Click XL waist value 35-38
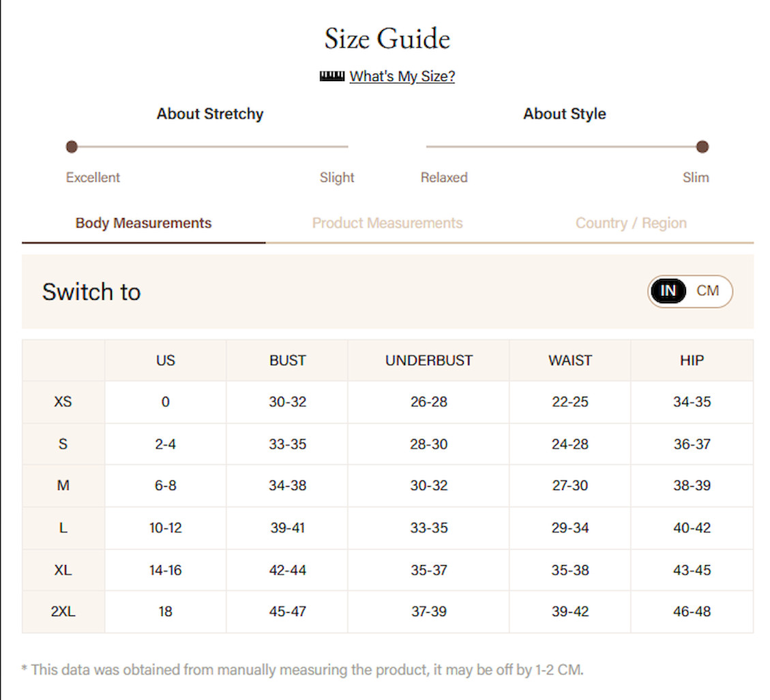The height and width of the screenshot is (700, 770). (570, 570)
